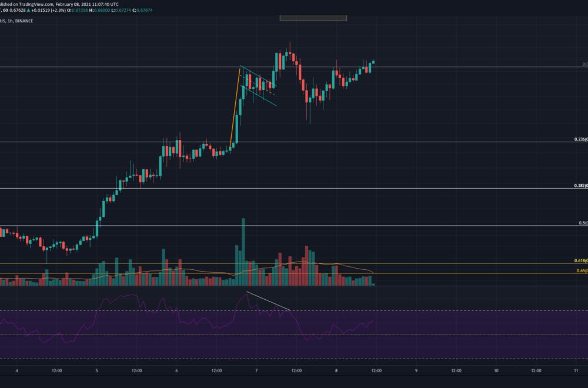Click the 12:00 label between dates 7 and 8
Screen dimensions: 588x388
click(296, 371)
